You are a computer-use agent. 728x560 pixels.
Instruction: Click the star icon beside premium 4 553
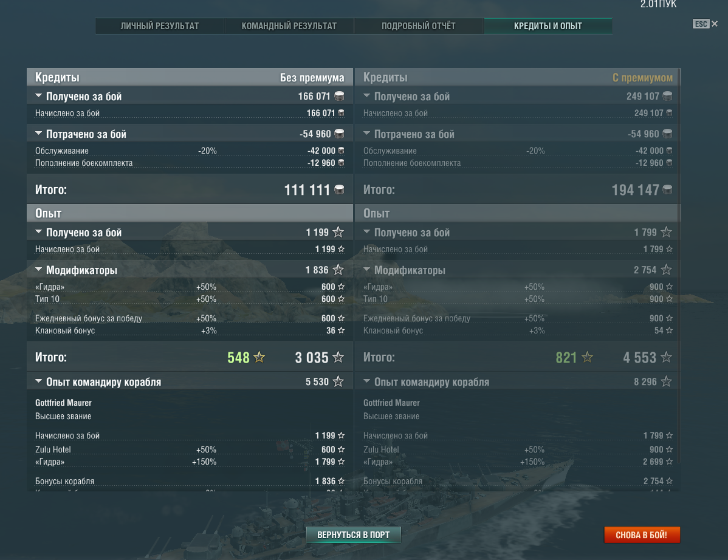666,357
